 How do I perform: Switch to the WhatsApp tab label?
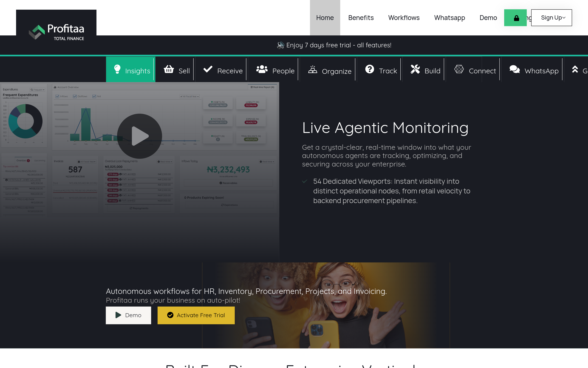(541, 71)
